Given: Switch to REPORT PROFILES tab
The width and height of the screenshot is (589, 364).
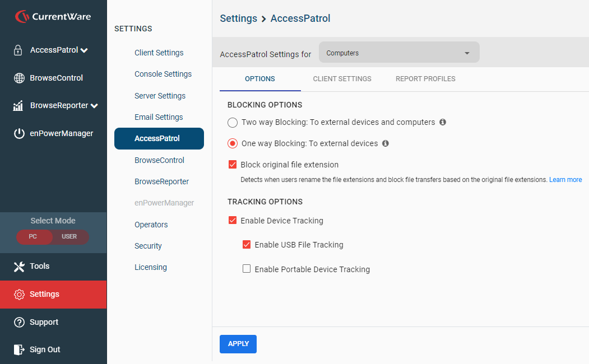Looking at the screenshot, I should pos(425,79).
